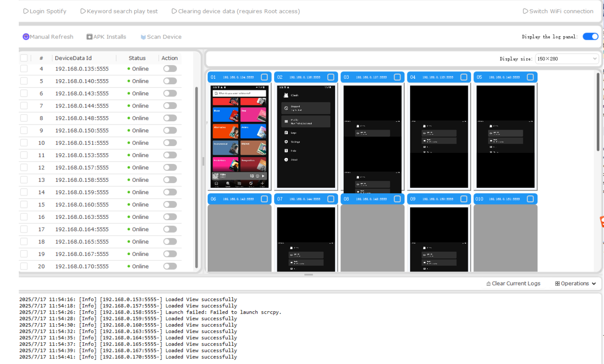Click the Action column header

pos(170,58)
